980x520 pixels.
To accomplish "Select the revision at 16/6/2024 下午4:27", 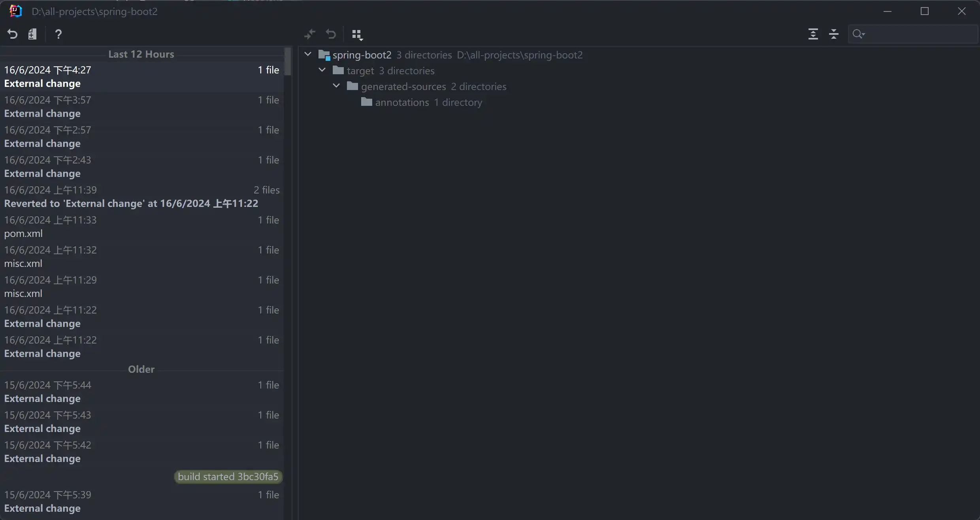I will click(x=141, y=77).
